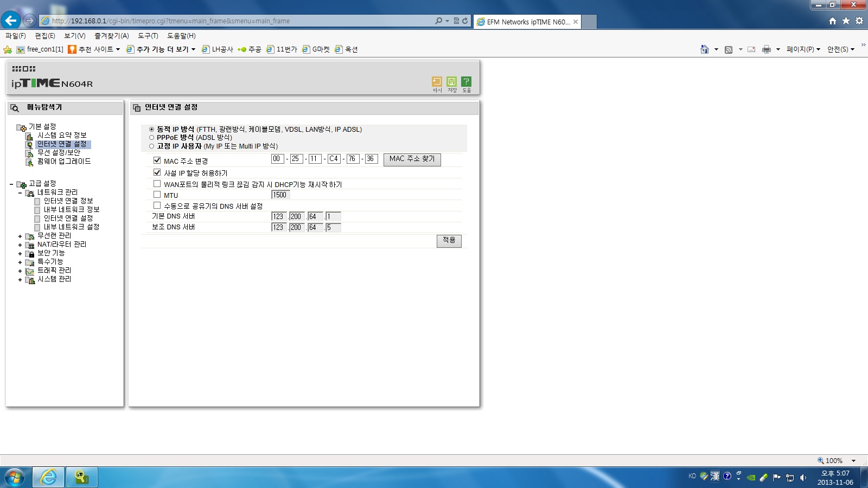
Task: Select the PPPoE 방식 radio button
Action: (151, 138)
